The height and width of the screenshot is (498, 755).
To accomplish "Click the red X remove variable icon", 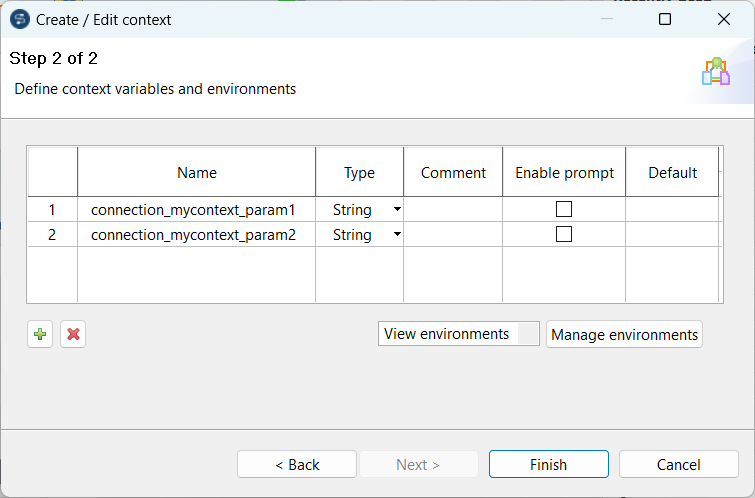I will [73, 335].
